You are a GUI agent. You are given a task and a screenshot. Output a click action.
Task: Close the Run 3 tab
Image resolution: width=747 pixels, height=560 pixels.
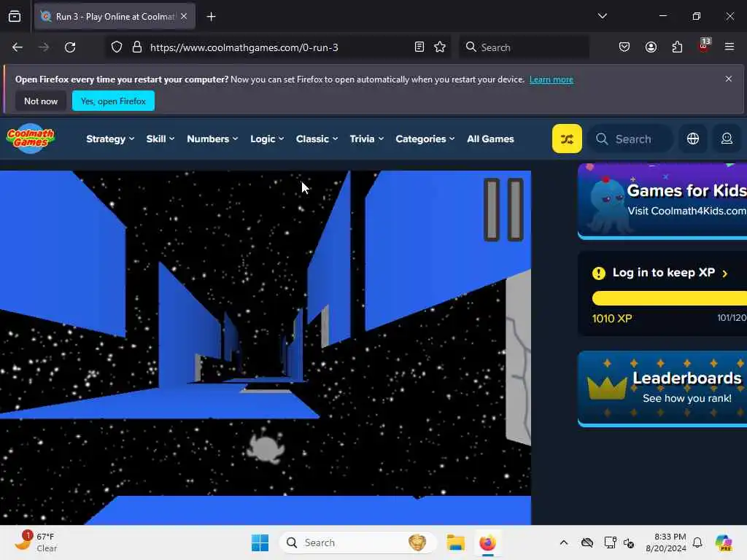(x=184, y=16)
